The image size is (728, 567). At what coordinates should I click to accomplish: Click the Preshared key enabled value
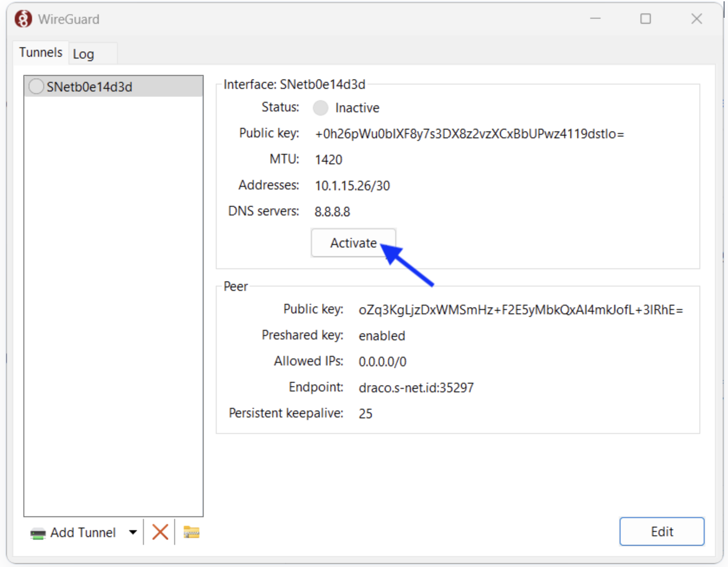[x=382, y=336]
